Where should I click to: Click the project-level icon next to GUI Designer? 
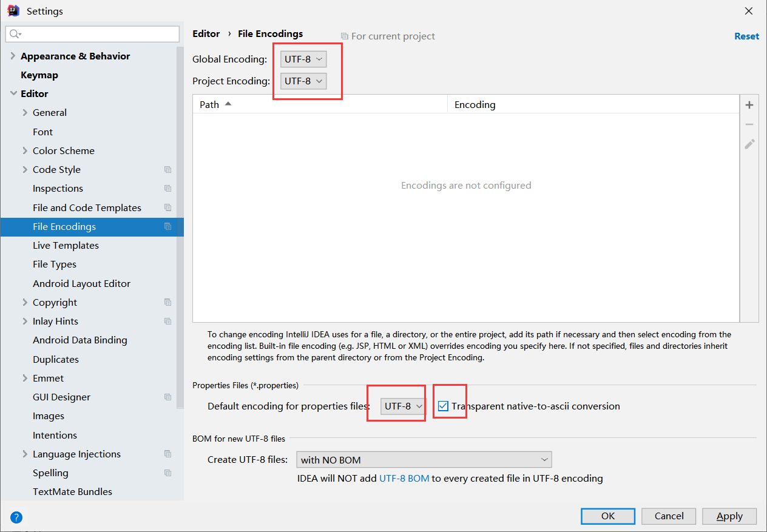(168, 397)
